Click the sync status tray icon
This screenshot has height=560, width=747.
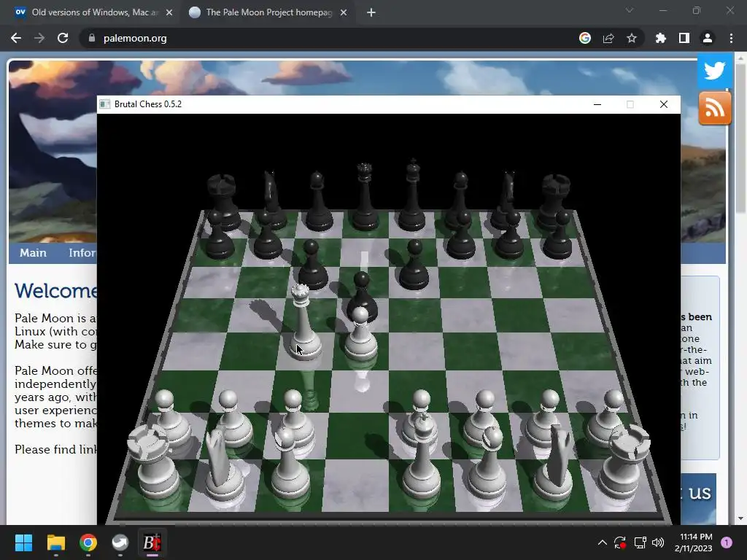[620, 542]
